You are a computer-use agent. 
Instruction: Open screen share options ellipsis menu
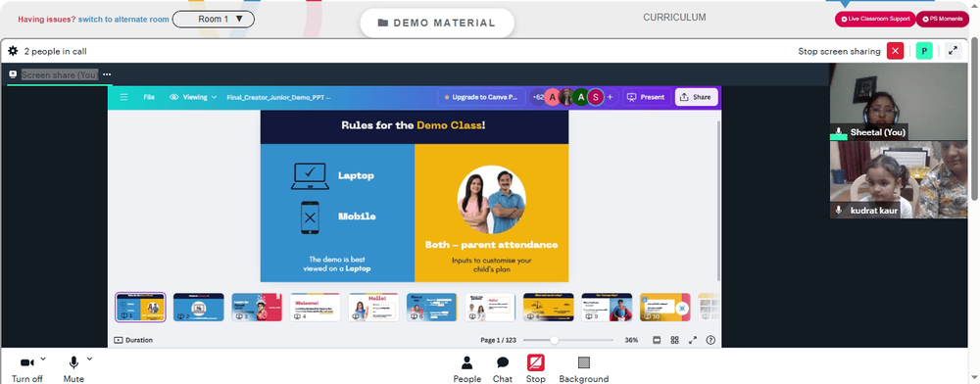[x=107, y=74]
